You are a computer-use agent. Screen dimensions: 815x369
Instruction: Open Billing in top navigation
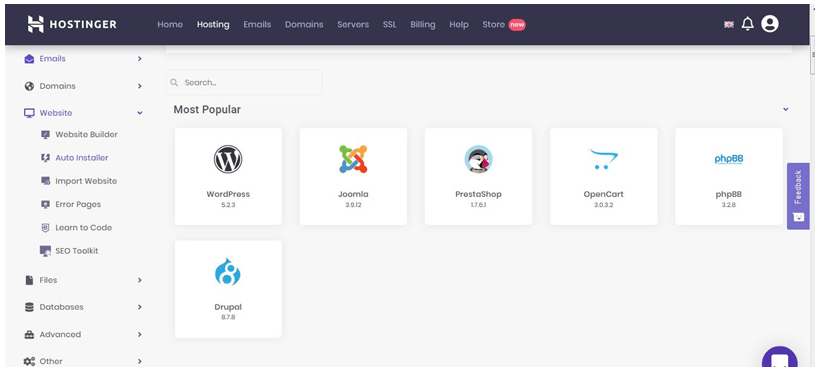tap(423, 24)
